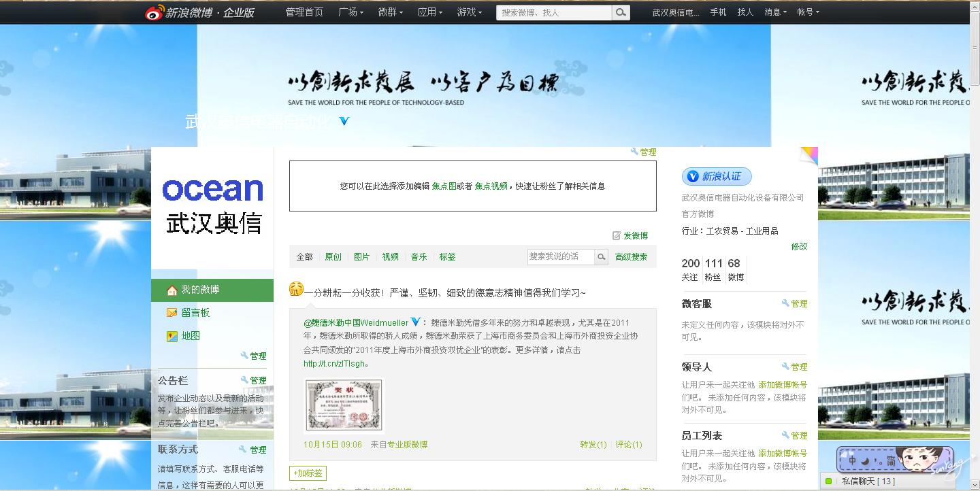The width and height of the screenshot is (980, 491).
Task: Click 添加微博帐号 under 领导人
Action: pos(783,384)
